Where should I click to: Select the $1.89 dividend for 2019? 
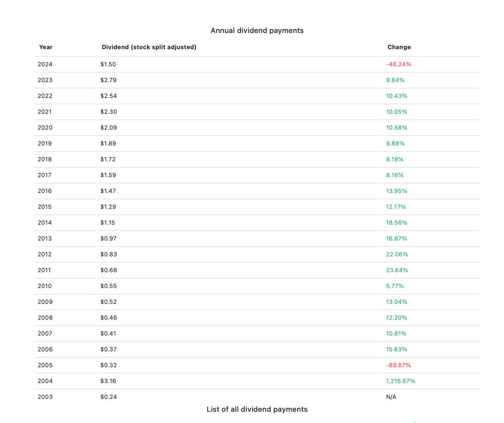(108, 143)
